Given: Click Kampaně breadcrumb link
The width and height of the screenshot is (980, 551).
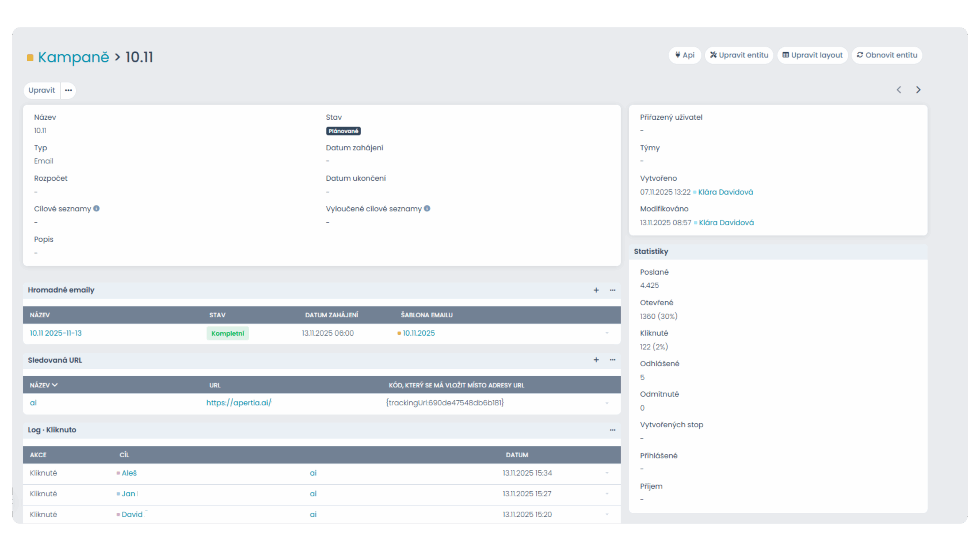Looking at the screenshot, I should coord(73,57).
